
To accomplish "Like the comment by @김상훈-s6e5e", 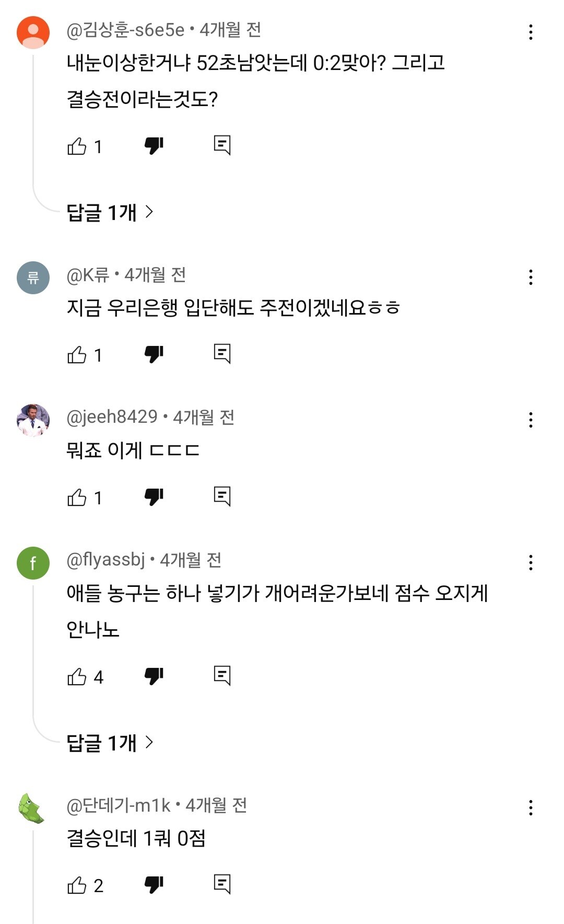I will pyautogui.click(x=77, y=146).
